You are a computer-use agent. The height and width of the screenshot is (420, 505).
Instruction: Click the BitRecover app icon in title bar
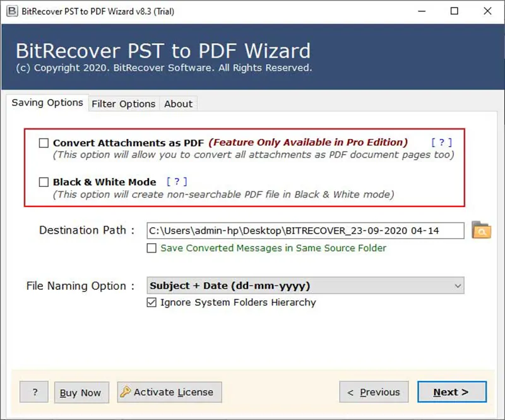coord(12,11)
